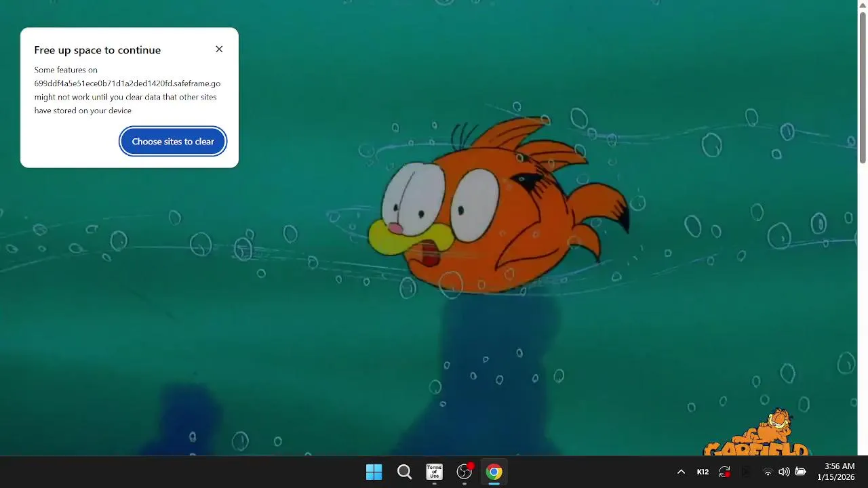Image resolution: width=868 pixels, height=488 pixels.
Task: Dismiss the Free up space popup
Action: (219, 49)
